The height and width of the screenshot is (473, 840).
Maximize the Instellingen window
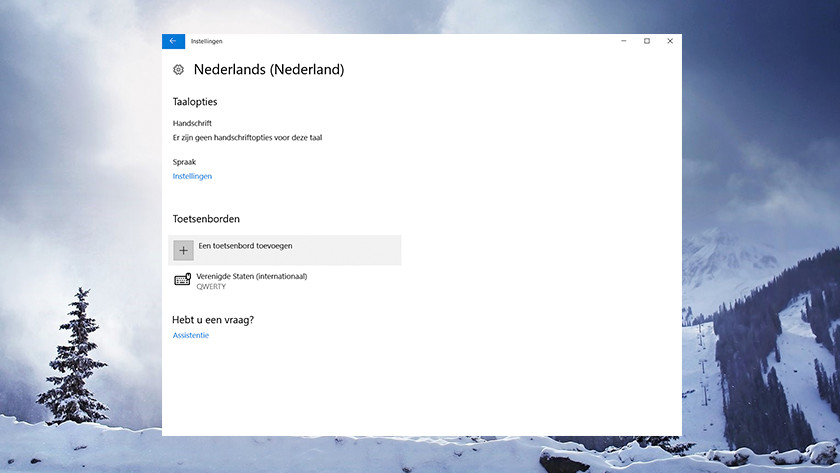click(647, 41)
